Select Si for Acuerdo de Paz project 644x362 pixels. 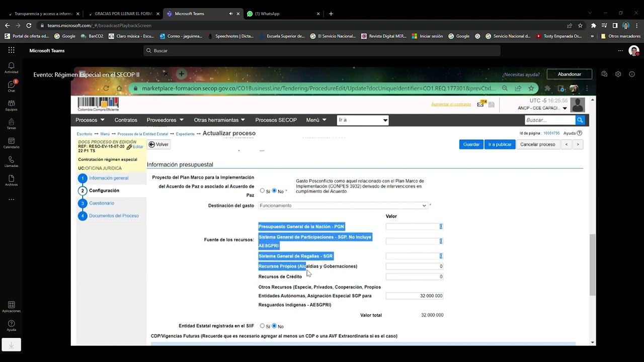[262, 191]
